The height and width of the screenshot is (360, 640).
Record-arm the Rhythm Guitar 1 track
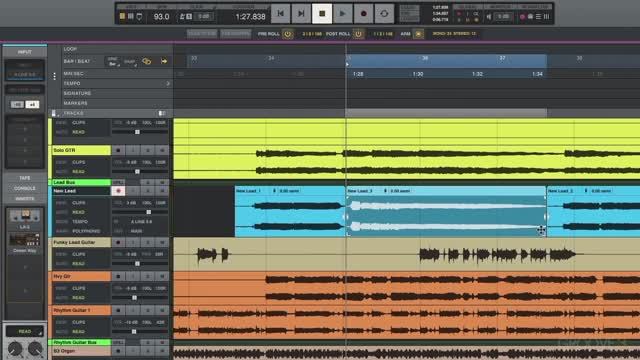118,310
